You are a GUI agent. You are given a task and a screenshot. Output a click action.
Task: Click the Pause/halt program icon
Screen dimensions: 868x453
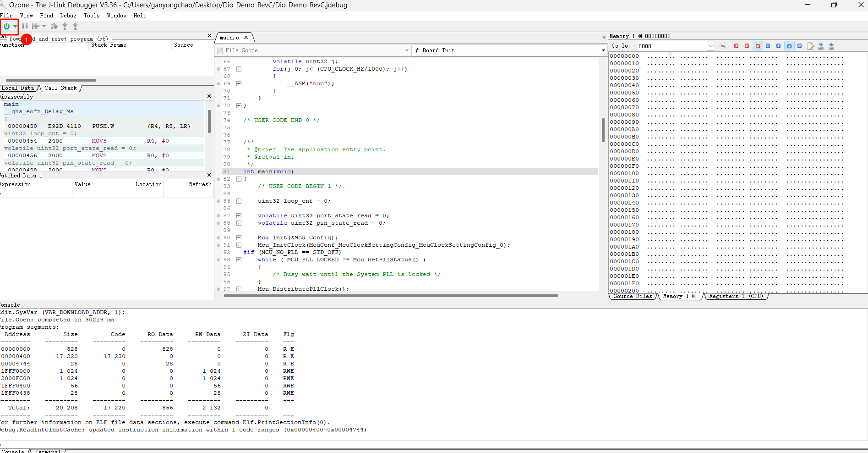25,26
